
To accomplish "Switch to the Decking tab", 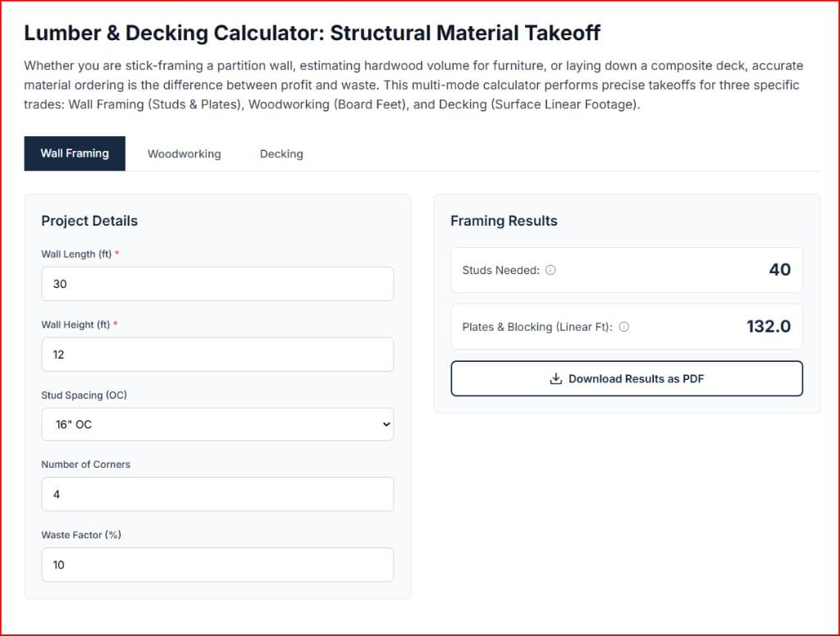I will click(x=281, y=153).
